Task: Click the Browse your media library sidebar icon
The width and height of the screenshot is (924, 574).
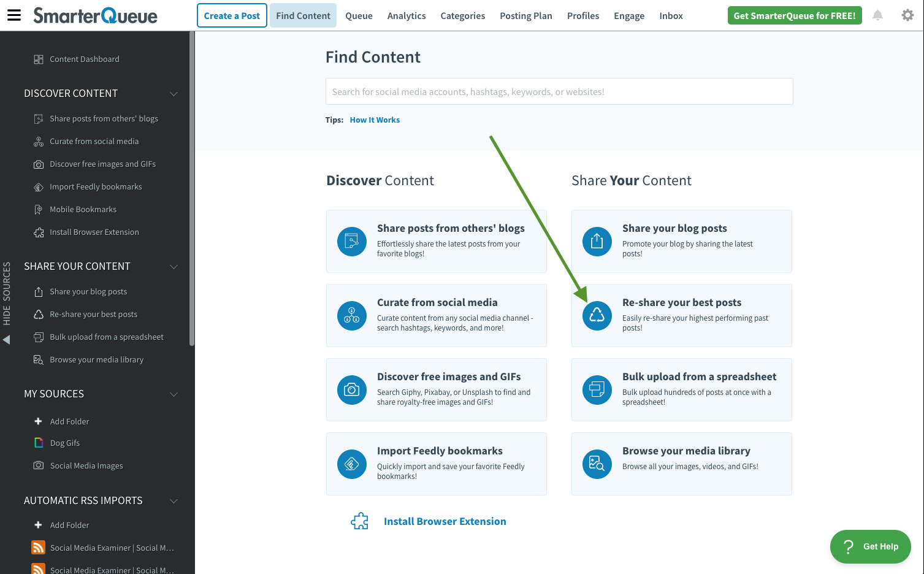Action: point(39,360)
